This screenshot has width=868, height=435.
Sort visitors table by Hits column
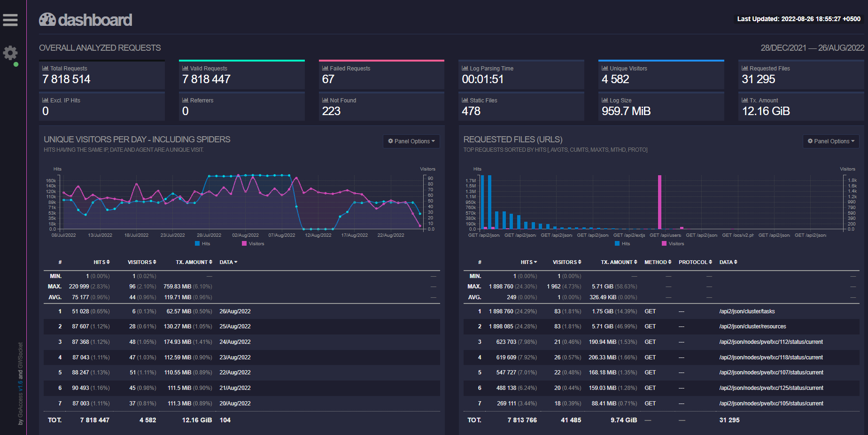tap(101, 262)
